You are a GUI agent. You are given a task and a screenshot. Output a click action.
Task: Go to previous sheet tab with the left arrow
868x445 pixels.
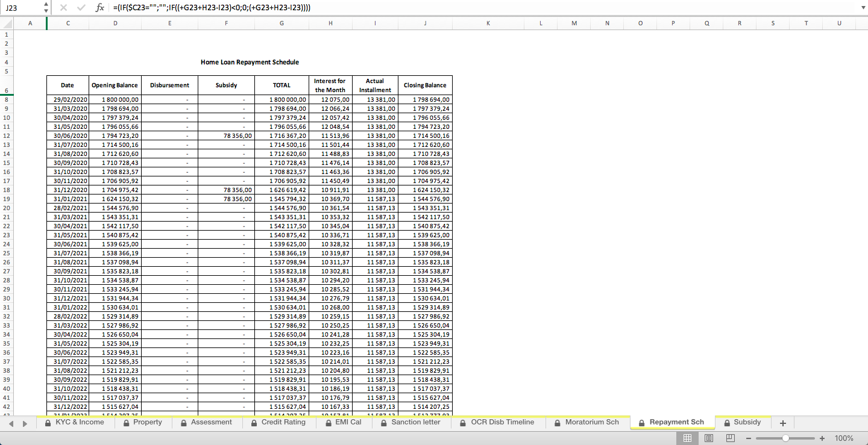(x=11, y=423)
